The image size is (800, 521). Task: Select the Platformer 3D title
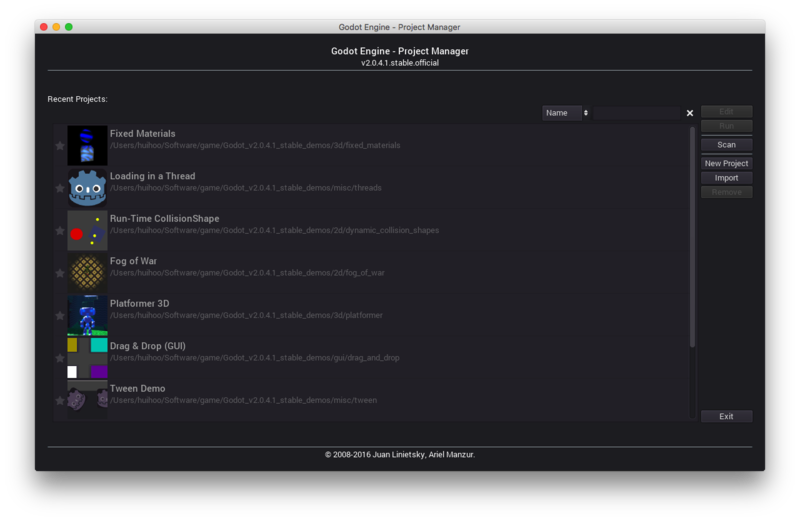pyautogui.click(x=139, y=304)
